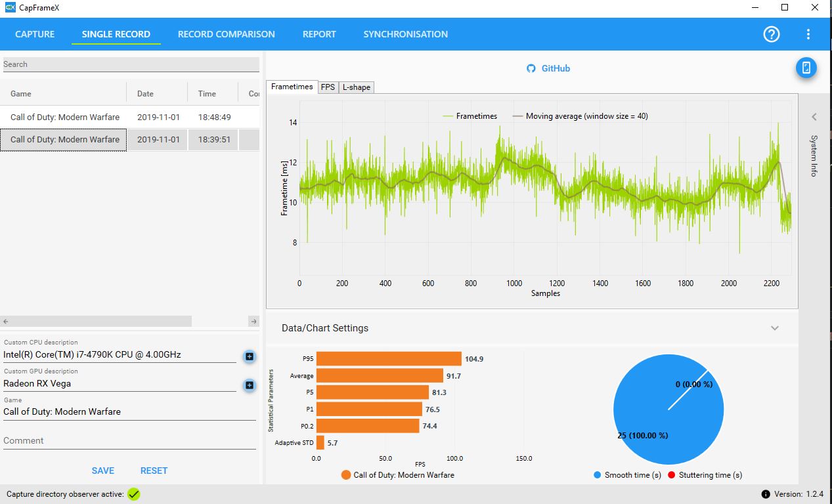Viewport: 832px width, 504px height.
Task: Click the P1 bar in statistics chart
Action: [369, 409]
